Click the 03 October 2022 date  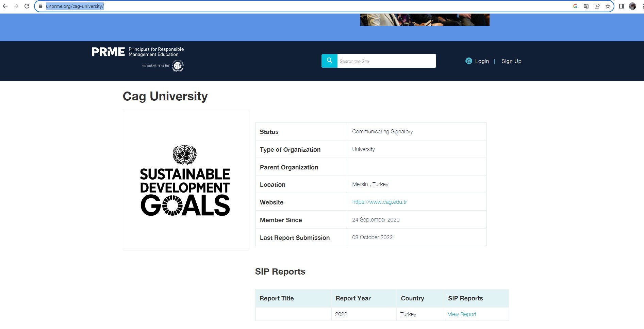[372, 237]
